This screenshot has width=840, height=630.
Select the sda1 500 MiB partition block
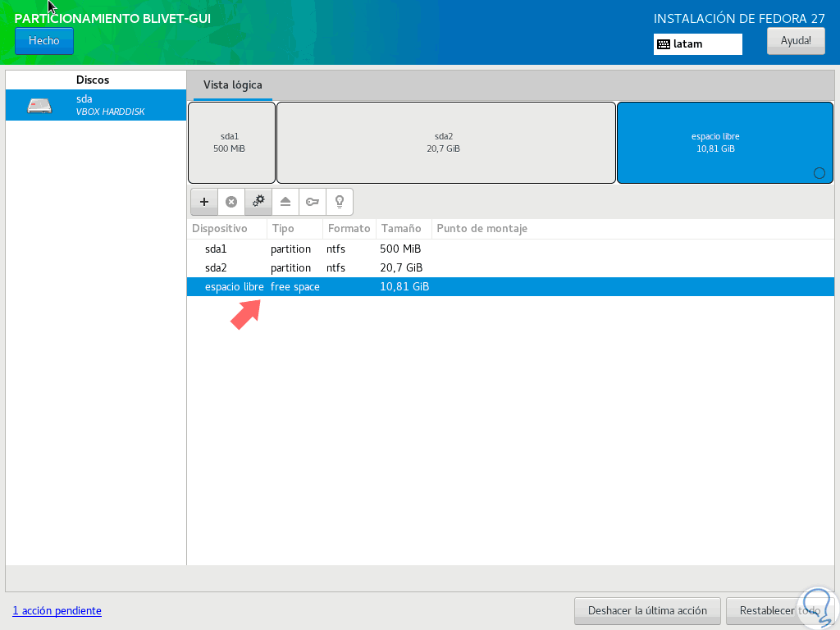click(231, 143)
